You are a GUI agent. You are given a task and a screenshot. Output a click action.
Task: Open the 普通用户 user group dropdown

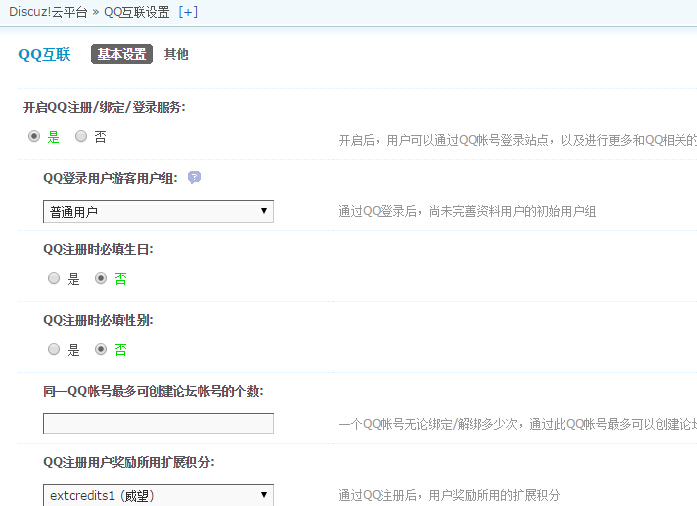point(158,211)
